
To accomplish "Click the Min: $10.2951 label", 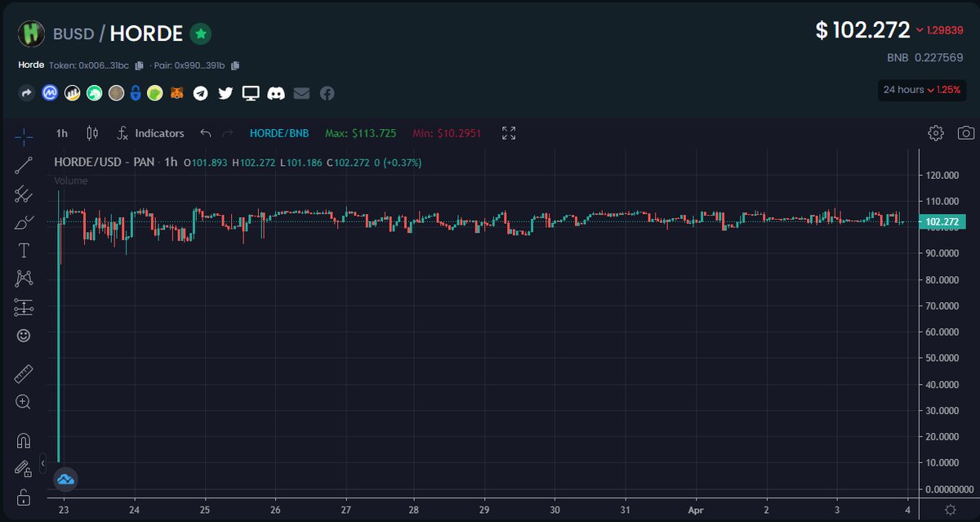I will tap(447, 133).
